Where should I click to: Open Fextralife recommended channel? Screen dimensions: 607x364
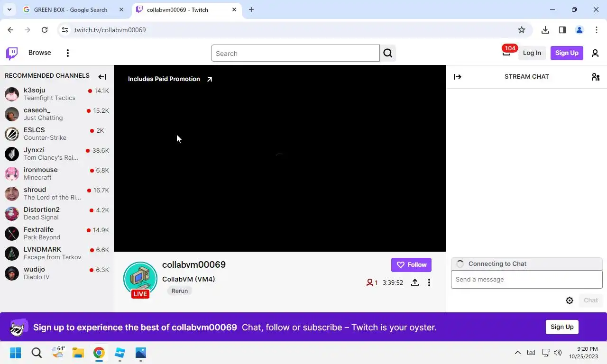pyautogui.click(x=57, y=233)
